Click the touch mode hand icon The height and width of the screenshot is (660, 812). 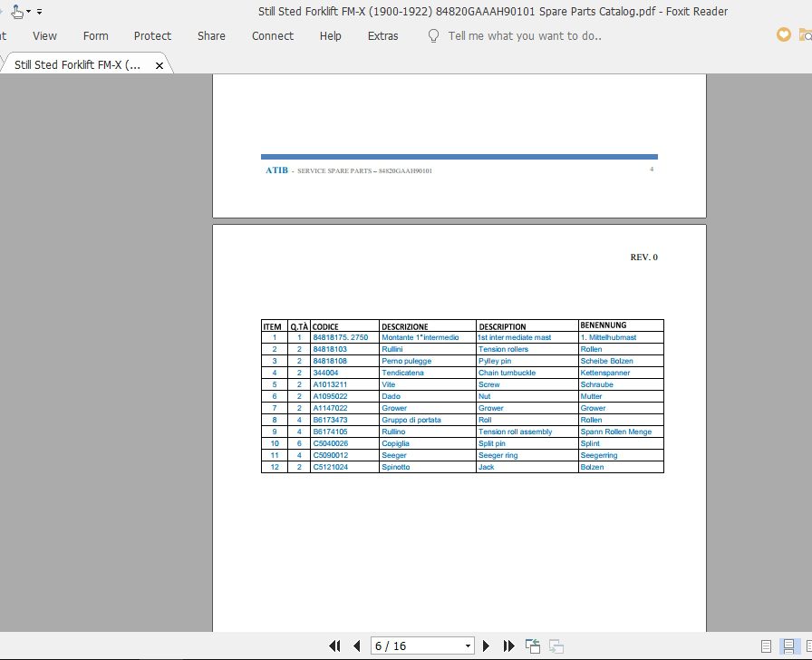pyautogui.click(x=16, y=11)
